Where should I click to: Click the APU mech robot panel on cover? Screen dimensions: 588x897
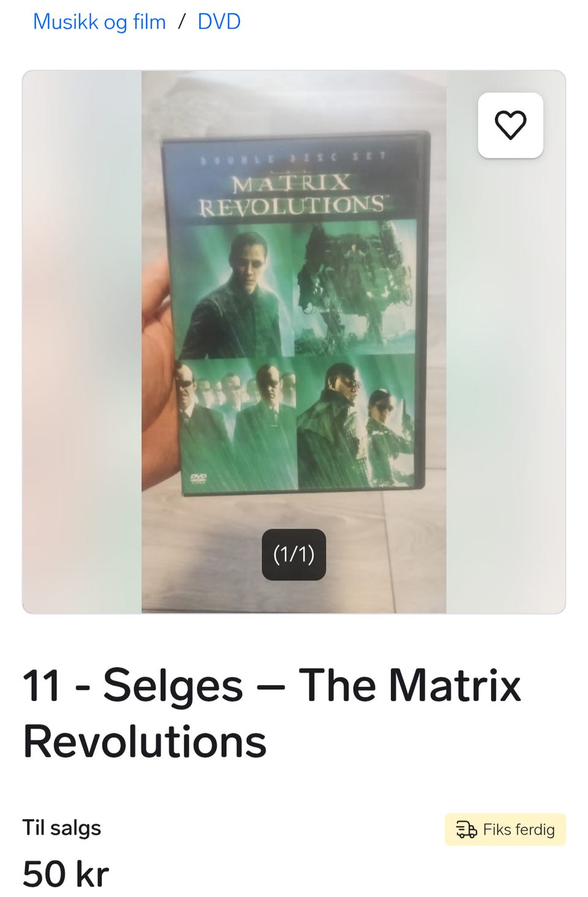pyautogui.click(x=355, y=287)
